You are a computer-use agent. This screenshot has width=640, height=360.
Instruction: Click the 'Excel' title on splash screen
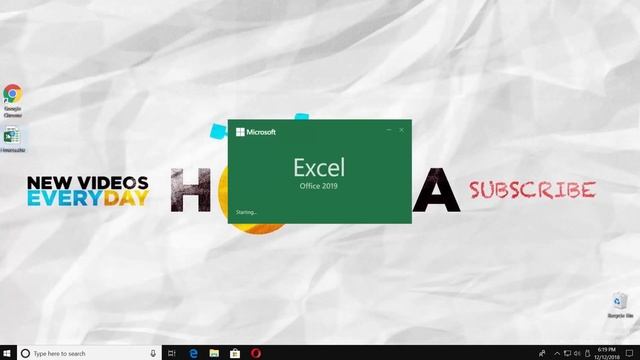point(319,167)
